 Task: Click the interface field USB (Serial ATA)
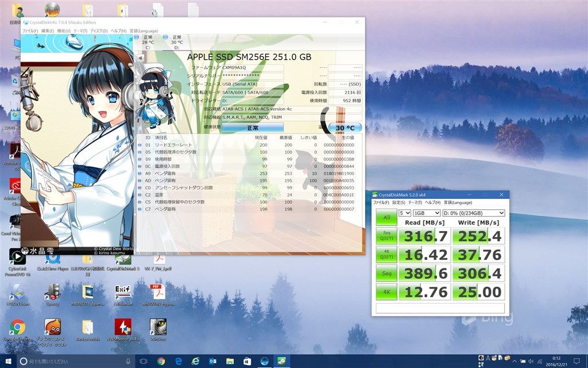pyautogui.click(x=253, y=84)
